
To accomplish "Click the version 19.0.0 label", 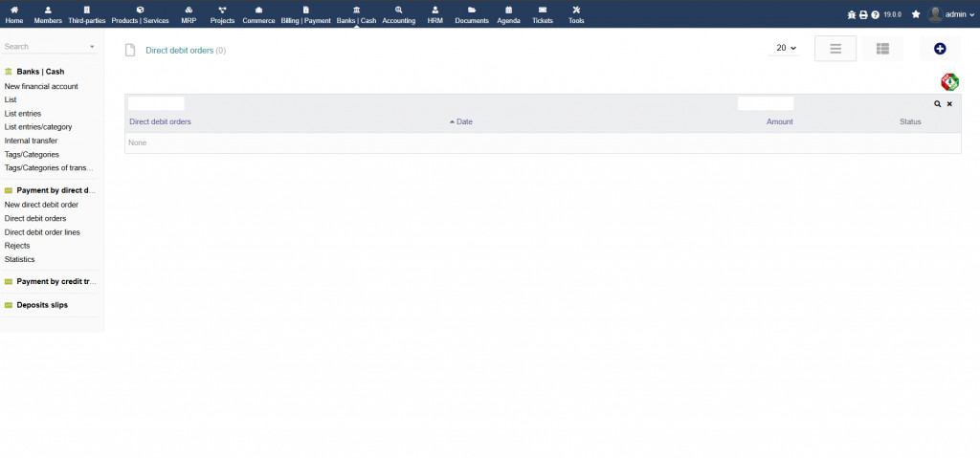I will point(893,14).
